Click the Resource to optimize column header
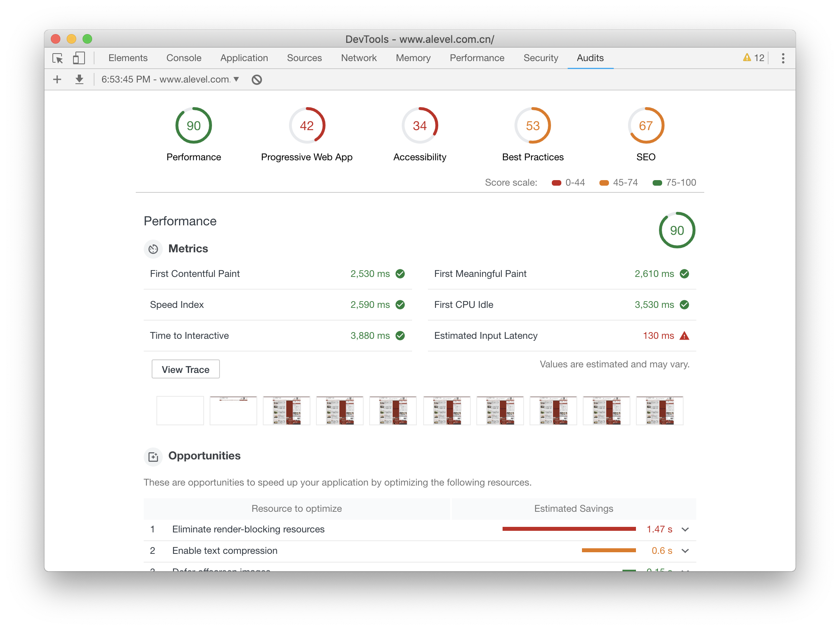The height and width of the screenshot is (630, 840). [297, 509]
